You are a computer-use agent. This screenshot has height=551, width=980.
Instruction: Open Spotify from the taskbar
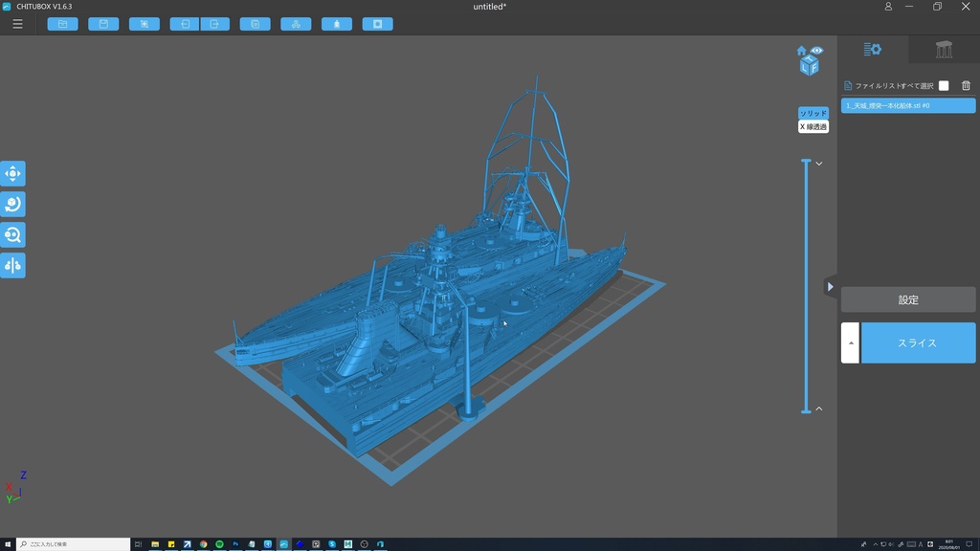tap(219, 544)
